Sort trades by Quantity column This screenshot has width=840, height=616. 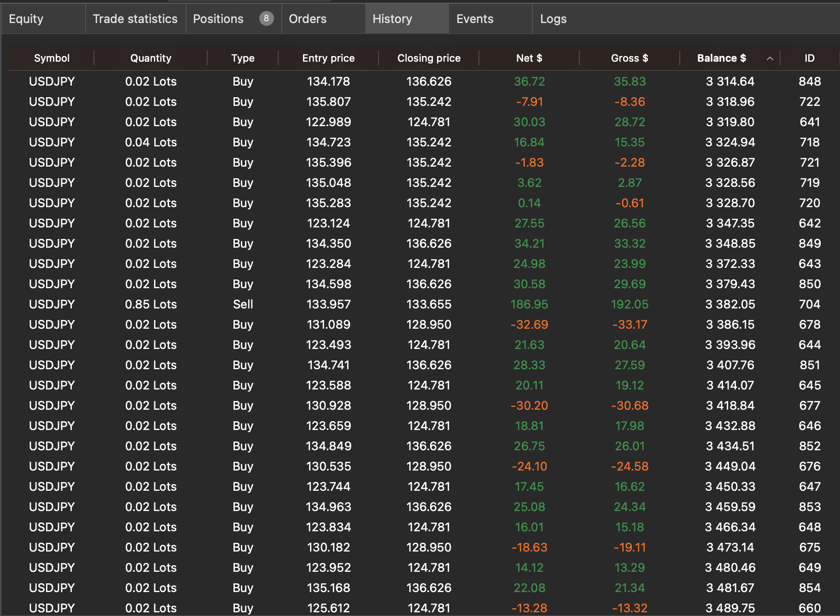click(x=151, y=58)
